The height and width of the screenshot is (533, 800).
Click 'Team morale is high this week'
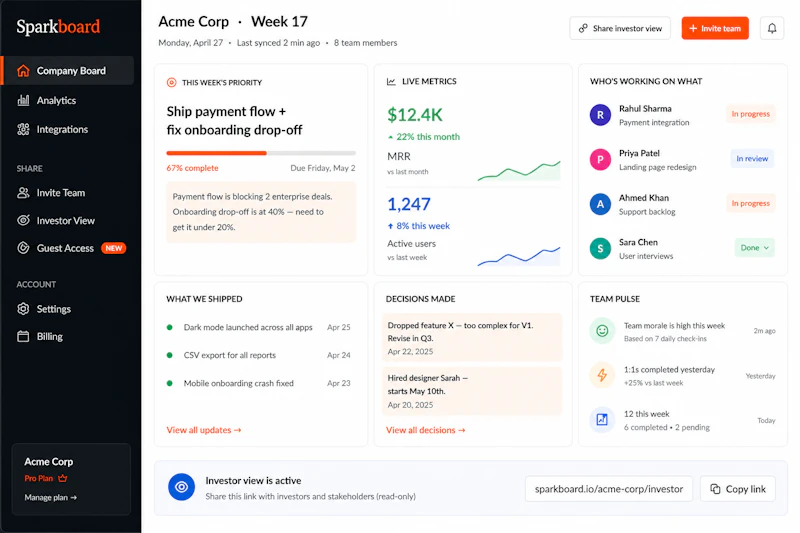674,325
